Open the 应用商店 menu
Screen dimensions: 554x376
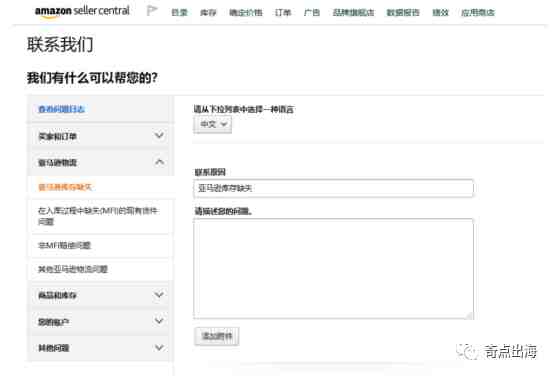(x=478, y=13)
